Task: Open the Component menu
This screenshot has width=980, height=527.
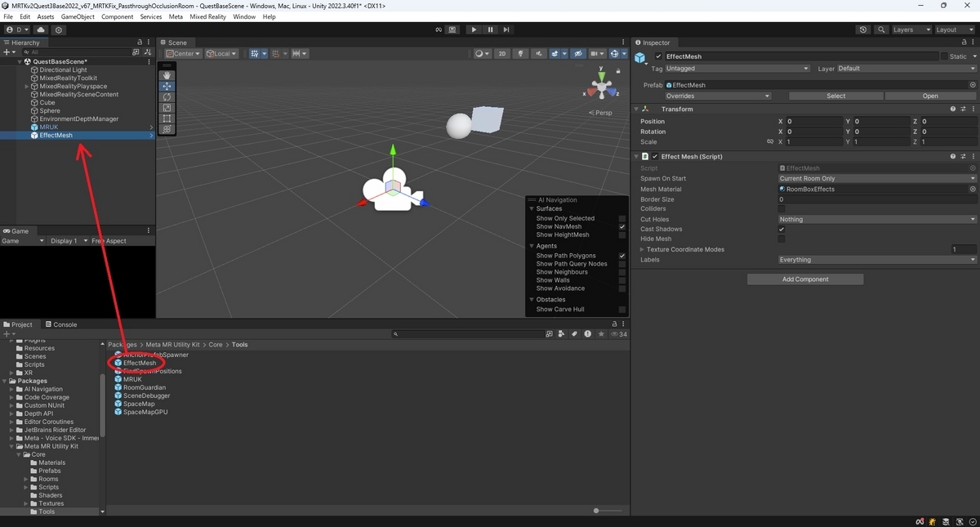Action: tap(117, 16)
